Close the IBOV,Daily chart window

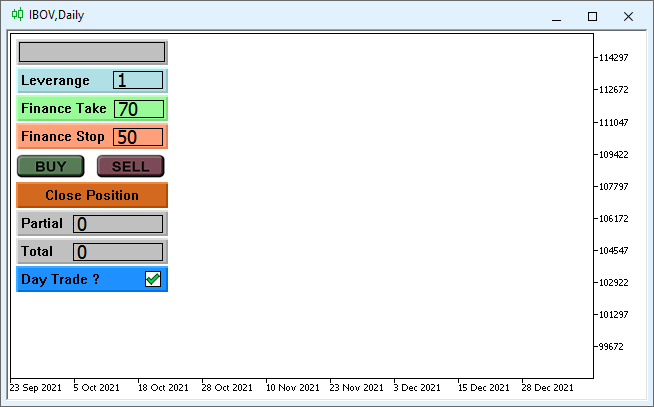click(x=628, y=16)
